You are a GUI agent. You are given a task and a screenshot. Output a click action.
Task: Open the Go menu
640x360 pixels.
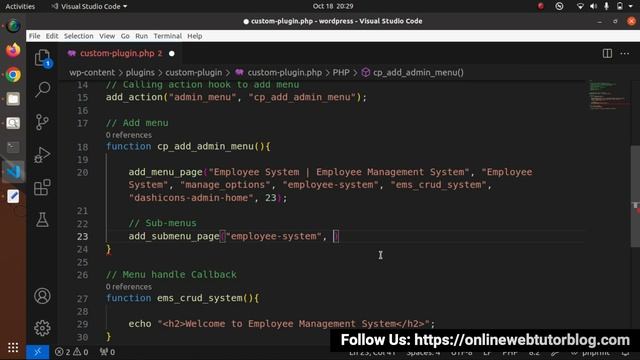pyautogui.click(x=125, y=36)
